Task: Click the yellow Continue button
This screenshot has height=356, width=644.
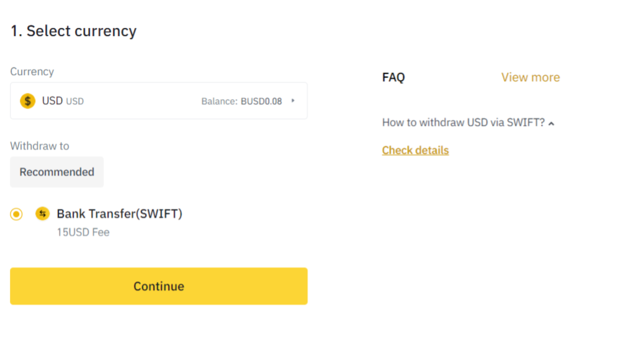Action: (159, 286)
